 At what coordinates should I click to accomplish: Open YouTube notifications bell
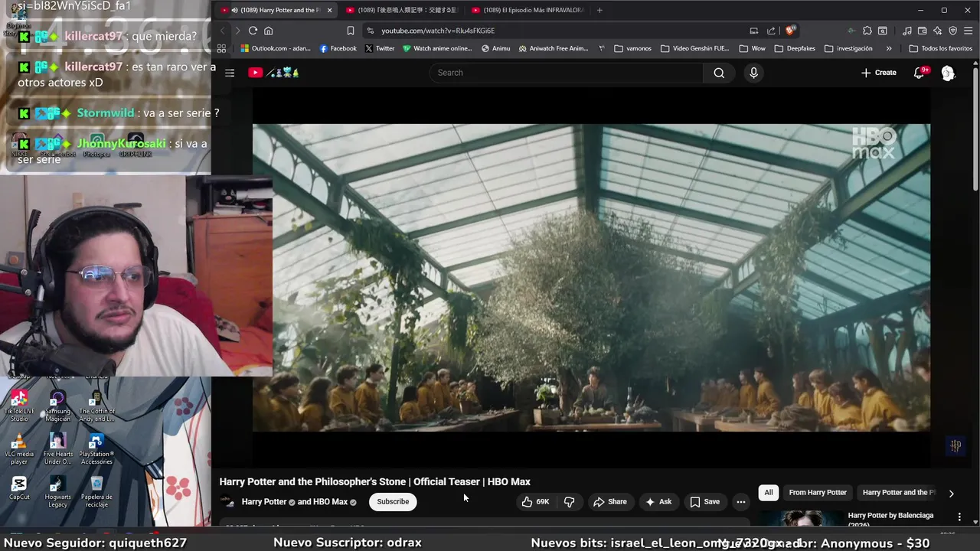coord(920,73)
